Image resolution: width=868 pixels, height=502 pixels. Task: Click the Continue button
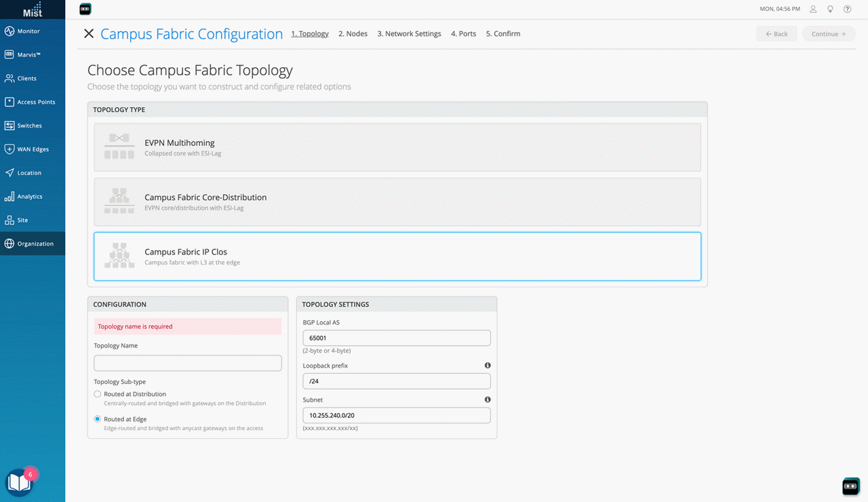tap(828, 33)
